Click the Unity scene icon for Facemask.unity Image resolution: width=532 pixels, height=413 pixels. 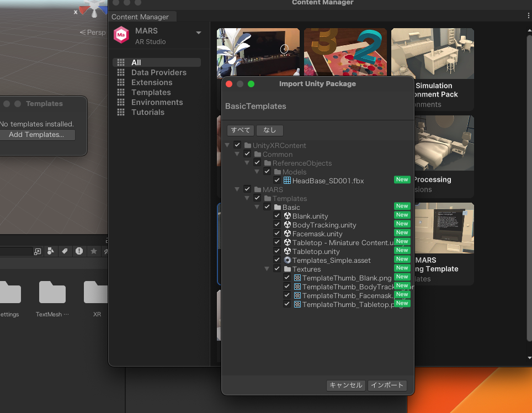point(287,234)
